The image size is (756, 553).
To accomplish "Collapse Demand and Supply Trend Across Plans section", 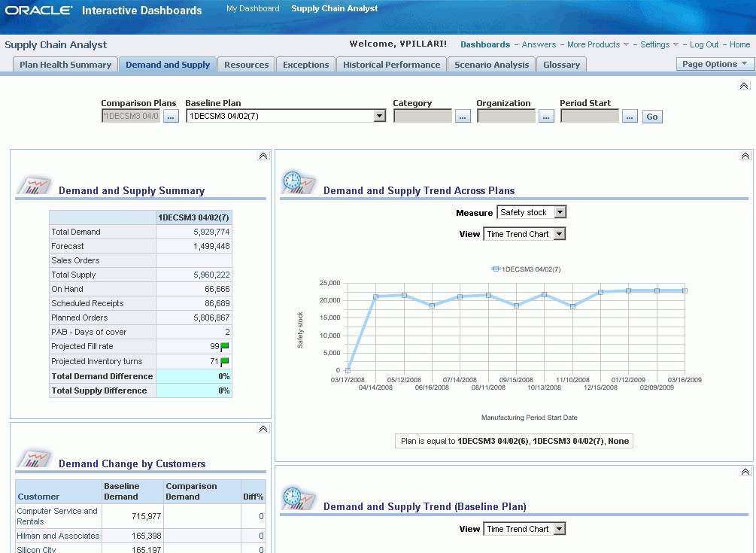I will click(x=745, y=156).
